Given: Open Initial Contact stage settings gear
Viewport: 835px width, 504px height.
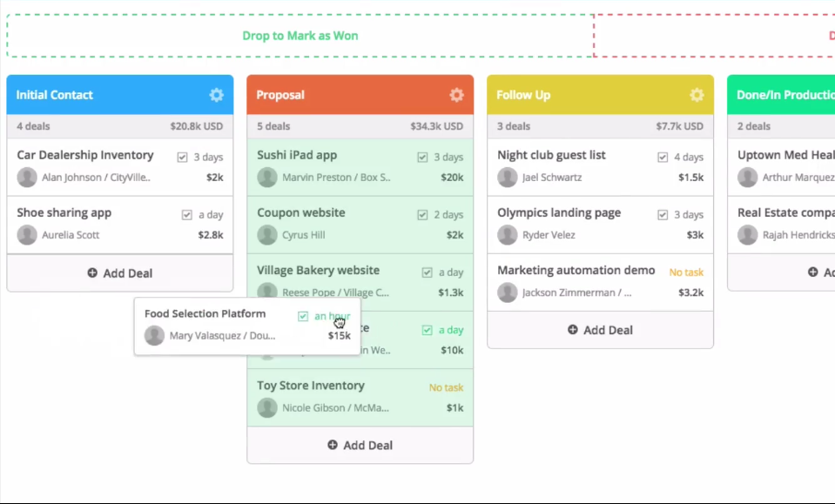Looking at the screenshot, I should (x=216, y=95).
